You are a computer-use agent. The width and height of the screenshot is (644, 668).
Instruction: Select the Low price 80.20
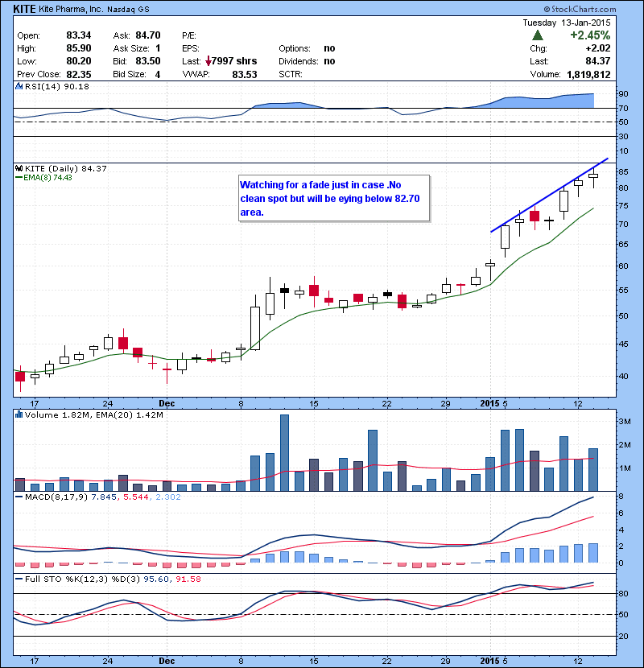coord(78,61)
